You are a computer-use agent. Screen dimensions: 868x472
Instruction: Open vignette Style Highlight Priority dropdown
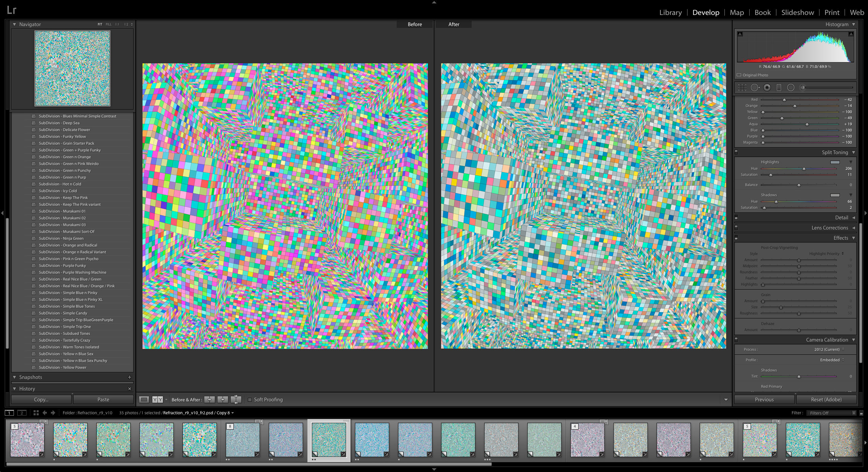[x=826, y=254]
